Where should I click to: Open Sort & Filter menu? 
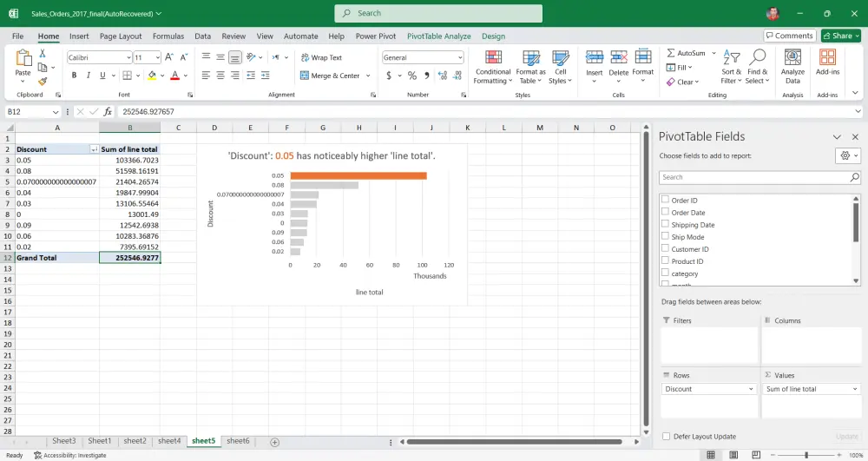click(x=731, y=67)
